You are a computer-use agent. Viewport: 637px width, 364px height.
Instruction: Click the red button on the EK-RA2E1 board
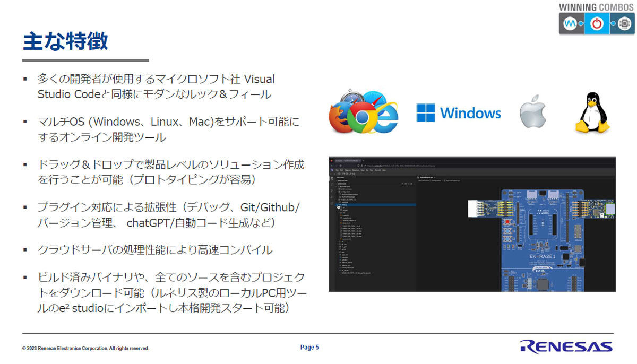[508, 221]
